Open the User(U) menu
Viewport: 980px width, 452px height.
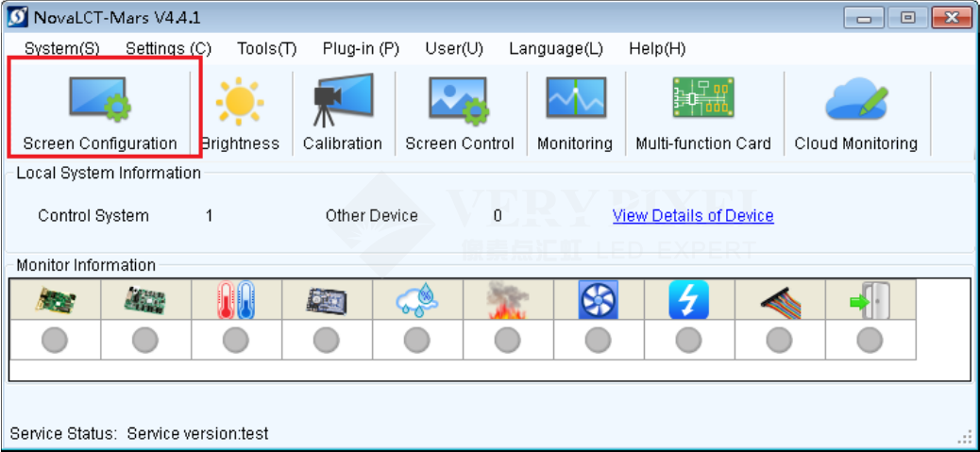(454, 49)
